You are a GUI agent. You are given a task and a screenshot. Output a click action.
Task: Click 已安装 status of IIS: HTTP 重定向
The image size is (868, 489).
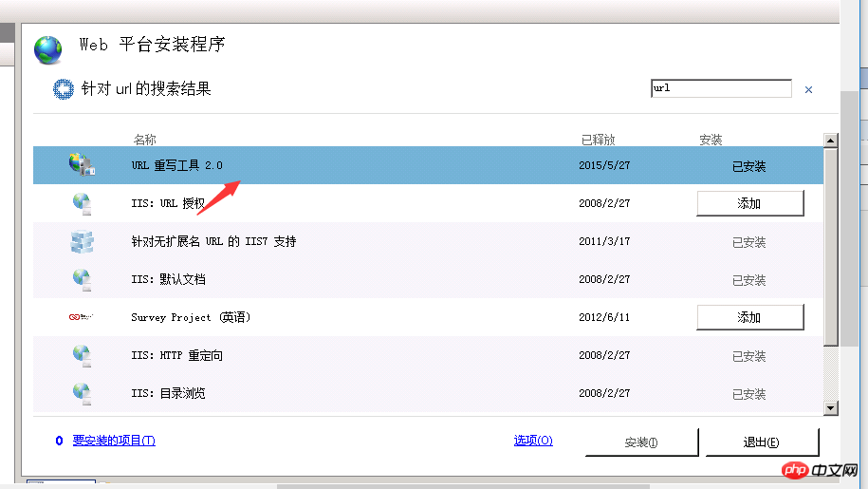tap(749, 356)
